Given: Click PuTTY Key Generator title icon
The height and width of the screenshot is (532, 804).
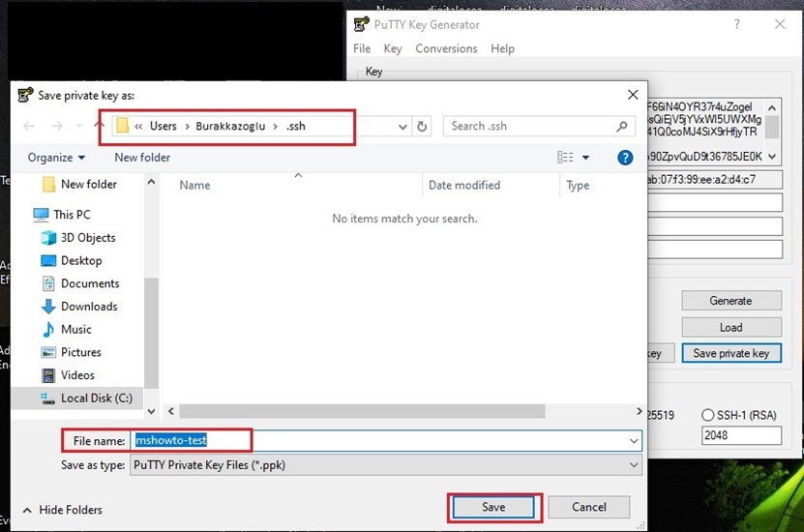Looking at the screenshot, I should pos(362,24).
